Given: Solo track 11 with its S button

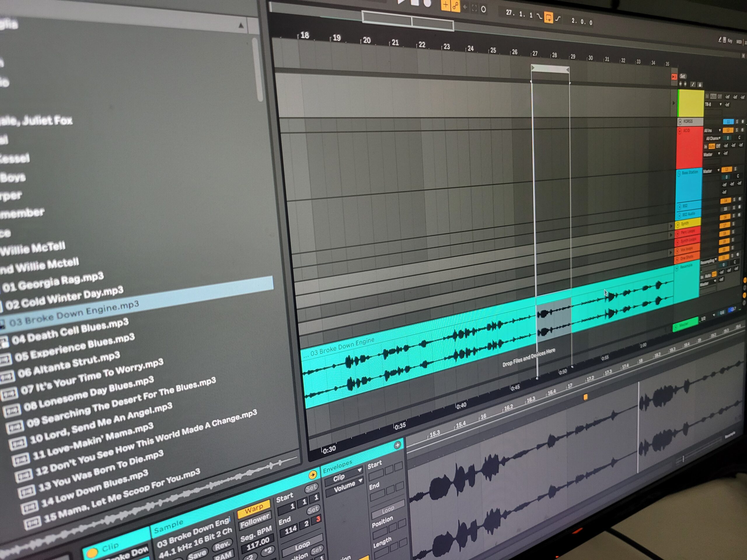Looking at the screenshot, I should (737, 122).
